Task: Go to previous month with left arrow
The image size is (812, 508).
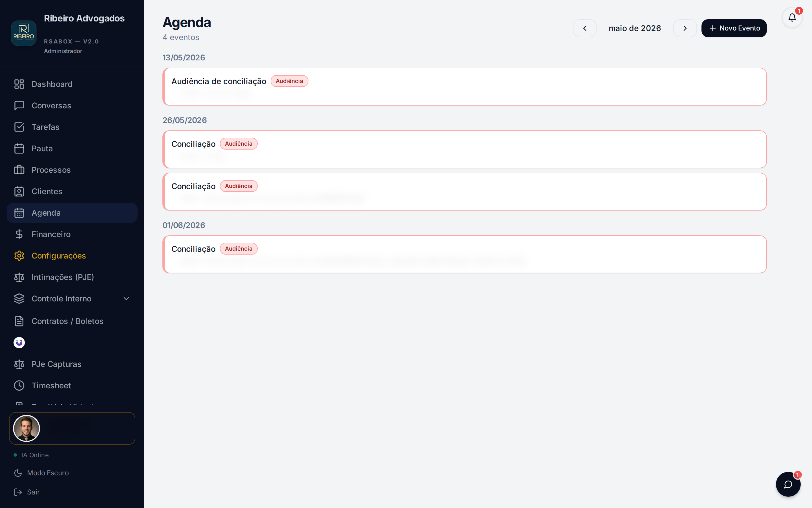Action: 584,28
